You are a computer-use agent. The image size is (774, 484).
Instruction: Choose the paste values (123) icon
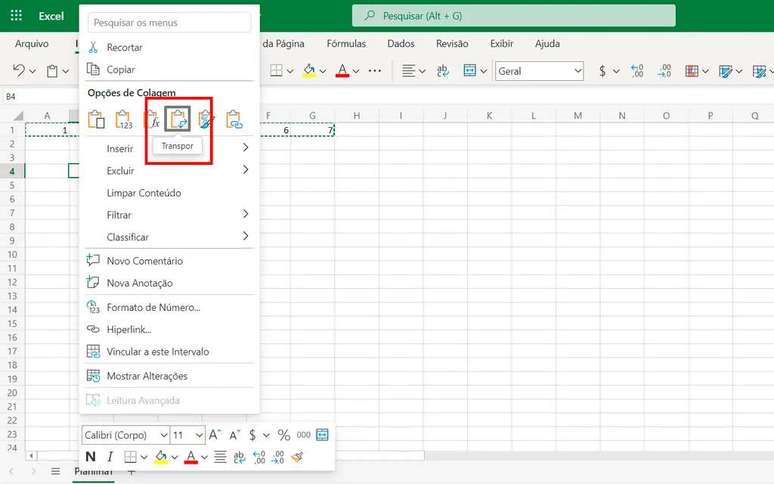pyautogui.click(x=124, y=120)
